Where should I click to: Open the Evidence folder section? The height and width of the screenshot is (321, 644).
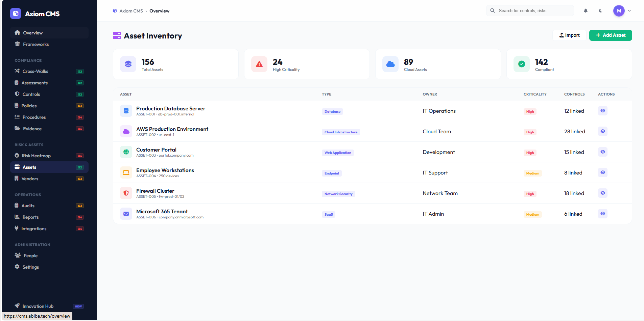[x=32, y=129]
